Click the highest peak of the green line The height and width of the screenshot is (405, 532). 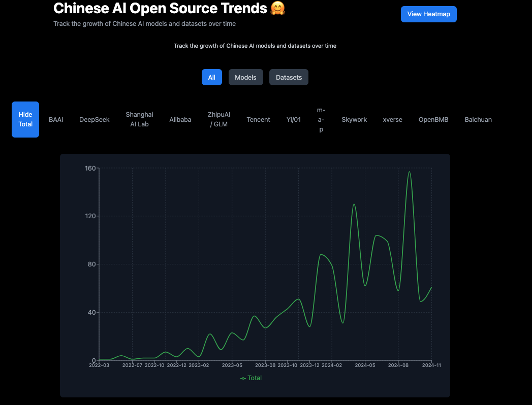409,172
